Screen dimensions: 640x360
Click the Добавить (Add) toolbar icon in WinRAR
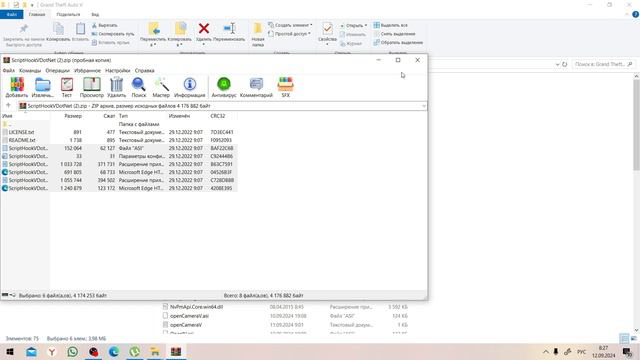(17, 87)
